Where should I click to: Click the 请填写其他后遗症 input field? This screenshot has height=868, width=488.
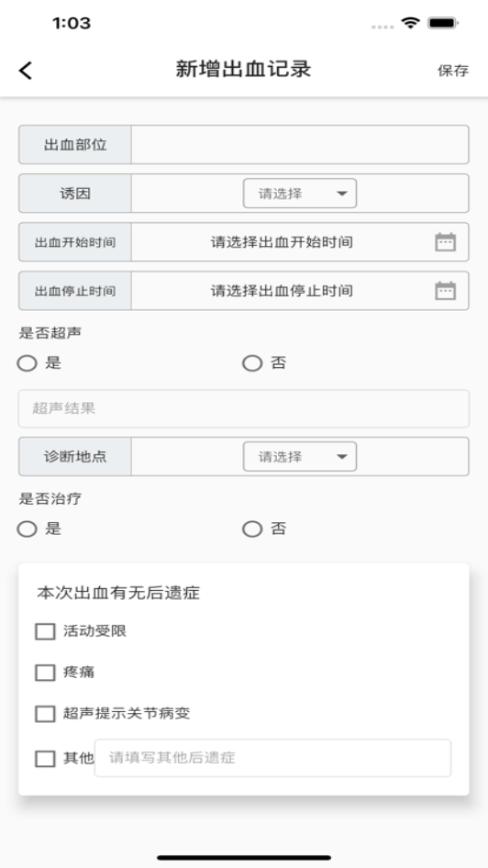(x=272, y=758)
